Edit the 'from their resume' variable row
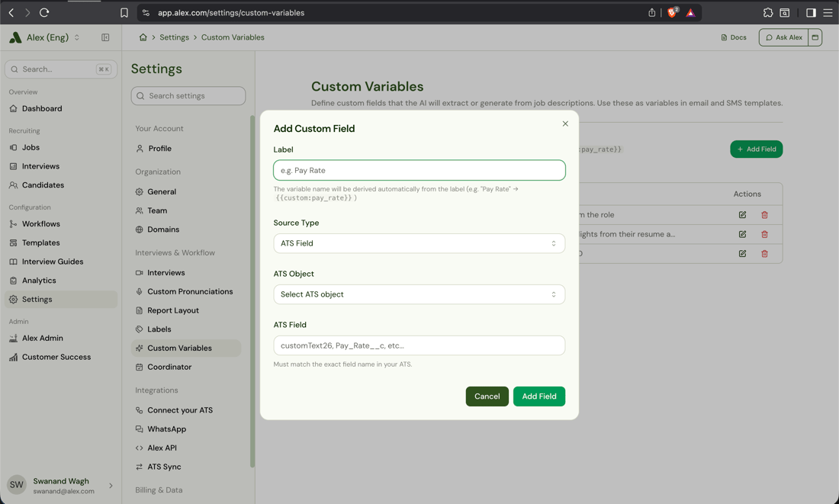The width and height of the screenshot is (839, 504). click(742, 234)
